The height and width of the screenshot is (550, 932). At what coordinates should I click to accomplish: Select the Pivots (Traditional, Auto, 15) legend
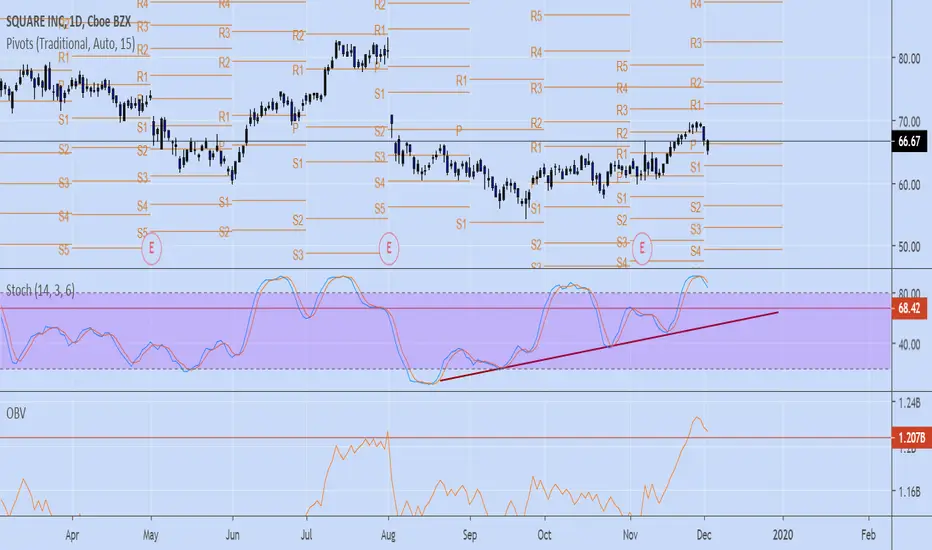tap(71, 44)
